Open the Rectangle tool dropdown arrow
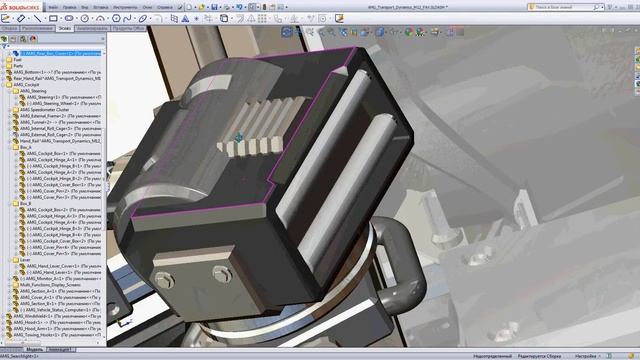Viewport: 640px width, 360px height. (60, 19)
